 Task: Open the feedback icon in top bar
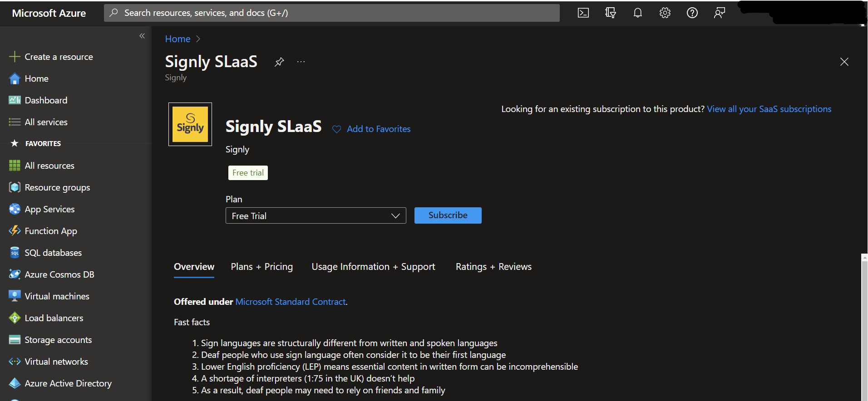[x=720, y=13]
